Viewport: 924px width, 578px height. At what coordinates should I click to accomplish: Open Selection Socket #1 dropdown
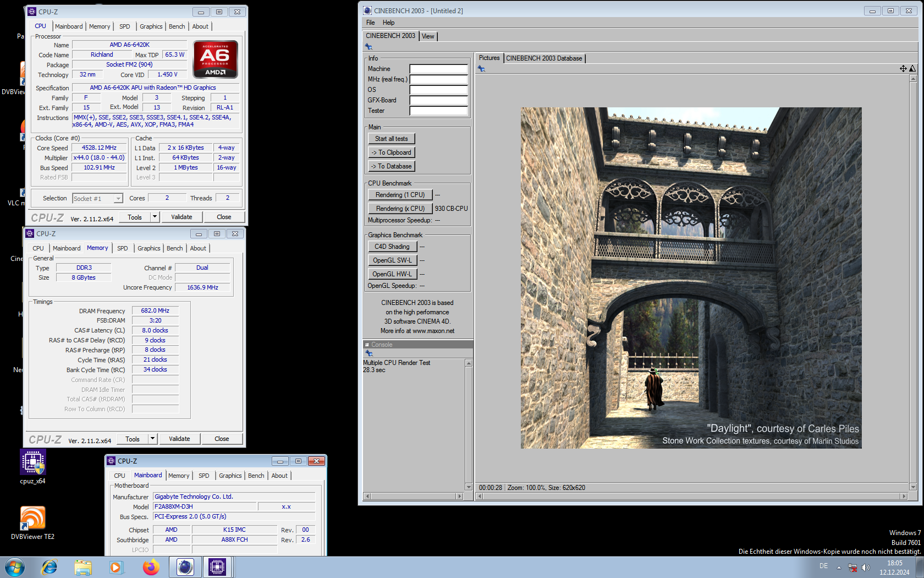118,199
